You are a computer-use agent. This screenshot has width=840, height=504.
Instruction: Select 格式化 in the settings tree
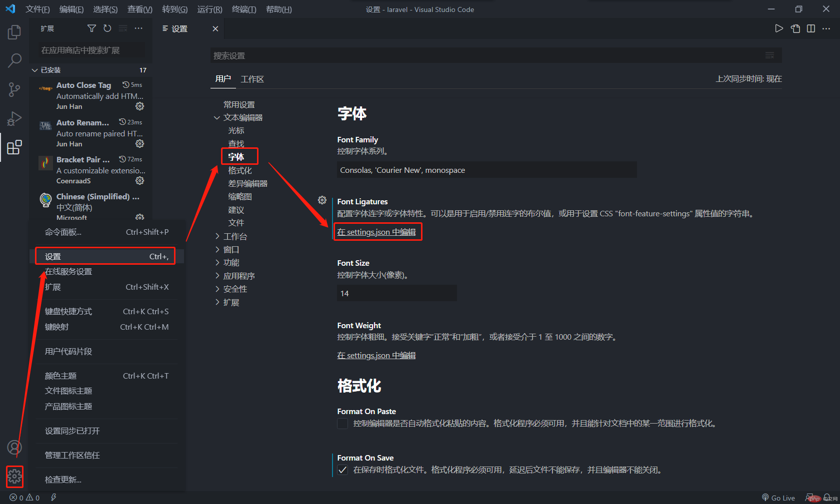click(240, 170)
